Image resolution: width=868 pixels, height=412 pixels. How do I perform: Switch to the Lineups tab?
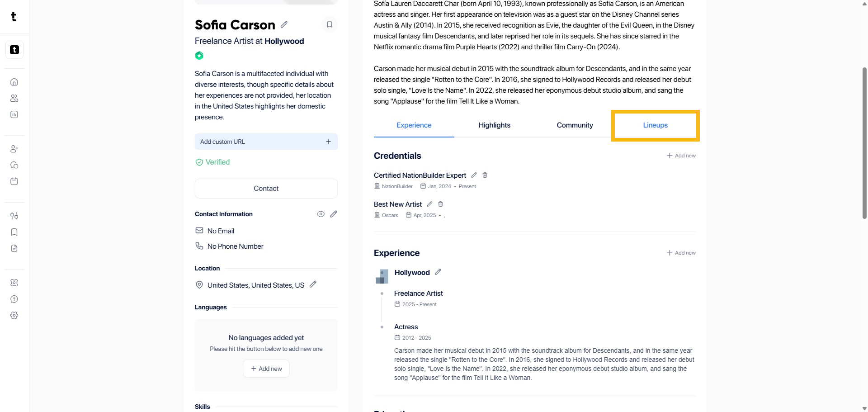655,125
